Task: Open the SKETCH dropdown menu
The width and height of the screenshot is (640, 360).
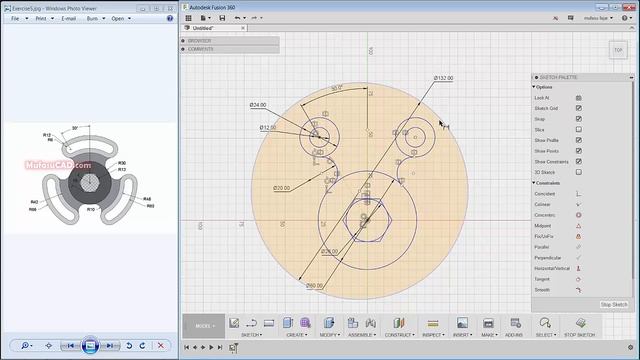Action: tap(251, 335)
